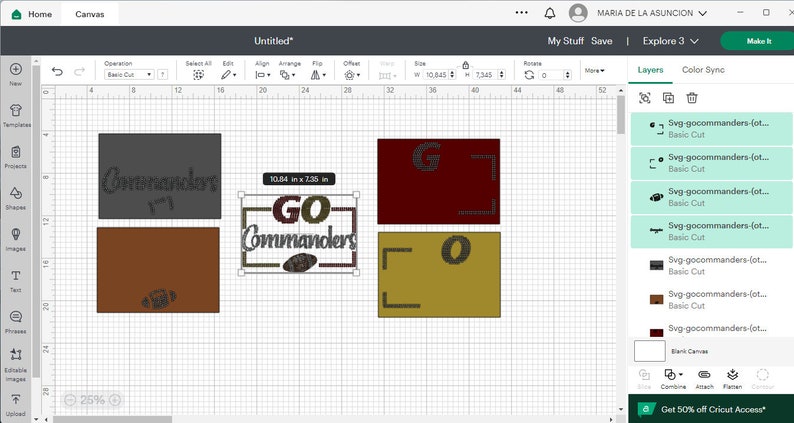Toggle the size aspect ratio lock

coord(465,65)
